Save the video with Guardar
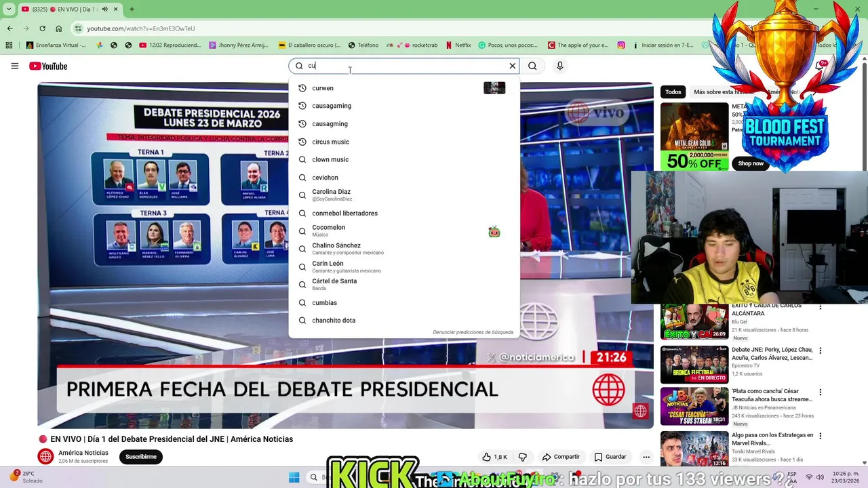This screenshot has height=488, width=868. [610, 457]
